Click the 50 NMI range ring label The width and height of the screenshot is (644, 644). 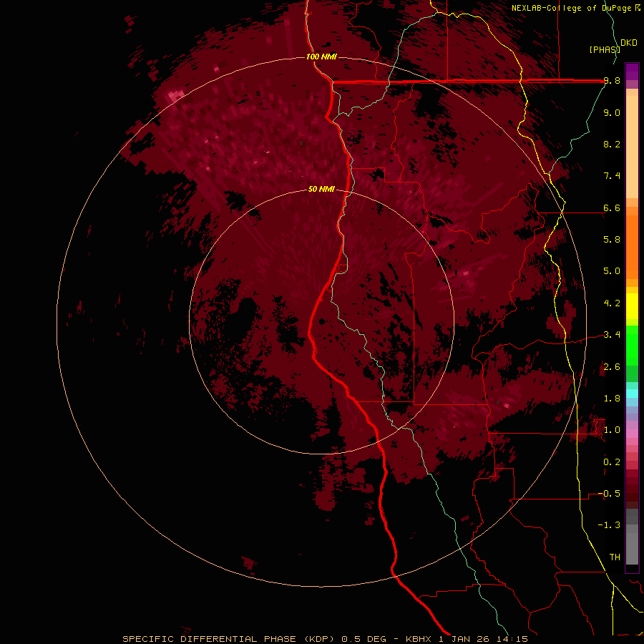[x=321, y=189]
